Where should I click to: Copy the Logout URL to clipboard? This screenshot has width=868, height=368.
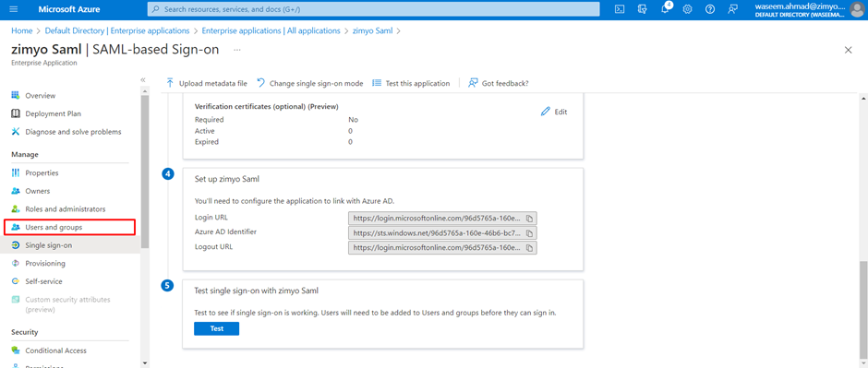(529, 247)
